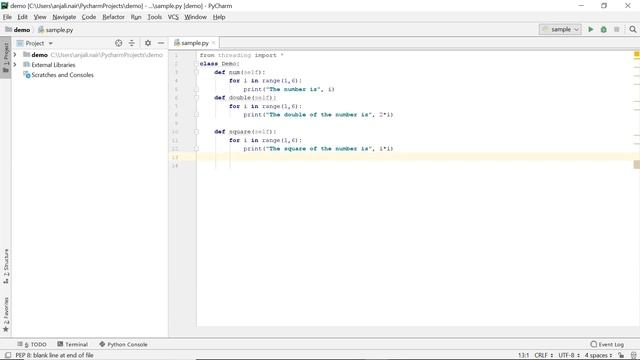Toggle the Favorites side tool window
Image resolution: width=640 pixels, height=360 pixels.
coord(6,314)
